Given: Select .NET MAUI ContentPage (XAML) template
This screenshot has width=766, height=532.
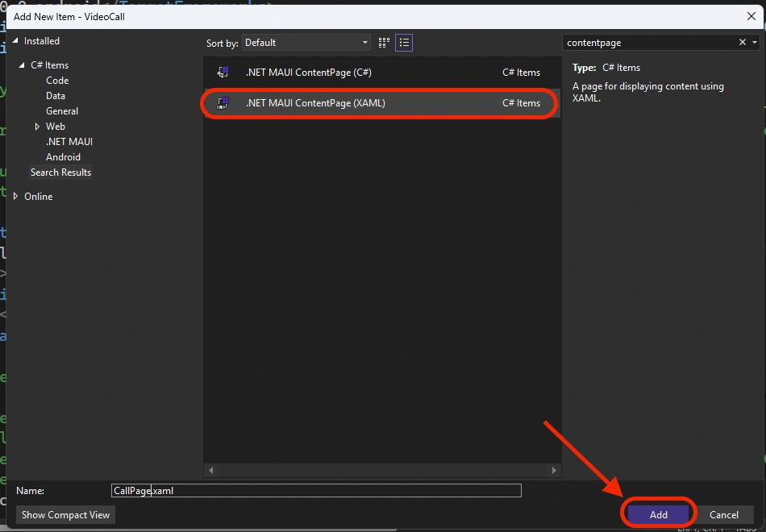Looking at the screenshot, I should pyautogui.click(x=382, y=103).
